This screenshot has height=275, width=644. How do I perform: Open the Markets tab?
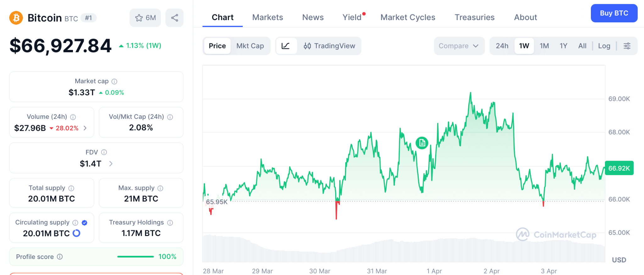267,17
